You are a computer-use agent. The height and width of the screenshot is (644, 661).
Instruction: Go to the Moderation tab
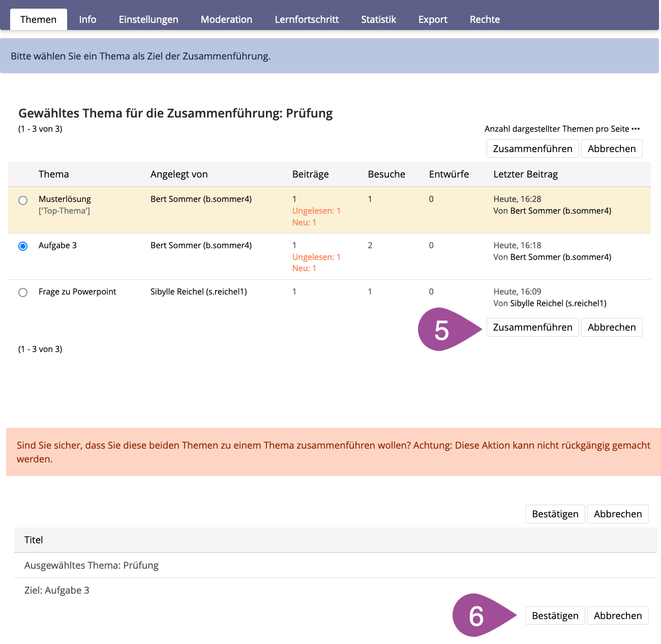click(226, 19)
